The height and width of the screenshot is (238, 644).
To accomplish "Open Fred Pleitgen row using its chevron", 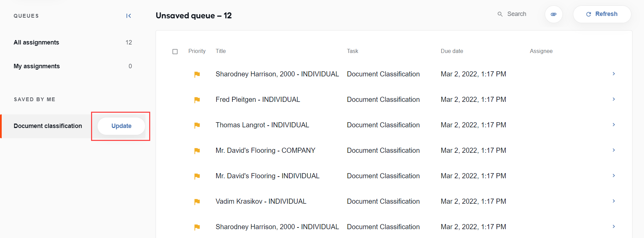I will (614, 99).
